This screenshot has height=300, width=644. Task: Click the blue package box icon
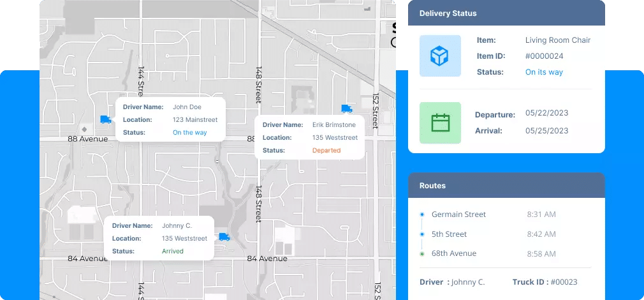[x=440, y=56]
